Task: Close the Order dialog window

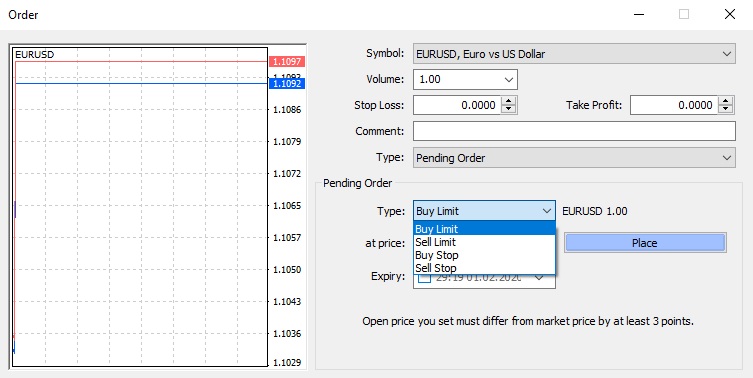Action: 729,14
